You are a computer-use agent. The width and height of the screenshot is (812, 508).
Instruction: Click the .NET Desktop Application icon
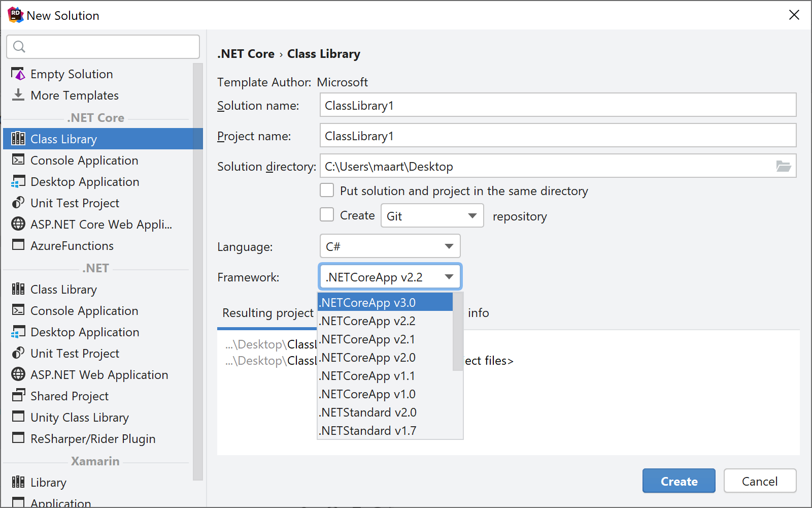(x=18, y=332)
